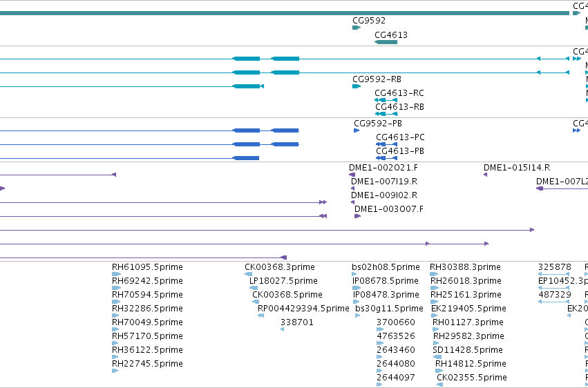Select the RH22745.5prime EST

(115, 371)
